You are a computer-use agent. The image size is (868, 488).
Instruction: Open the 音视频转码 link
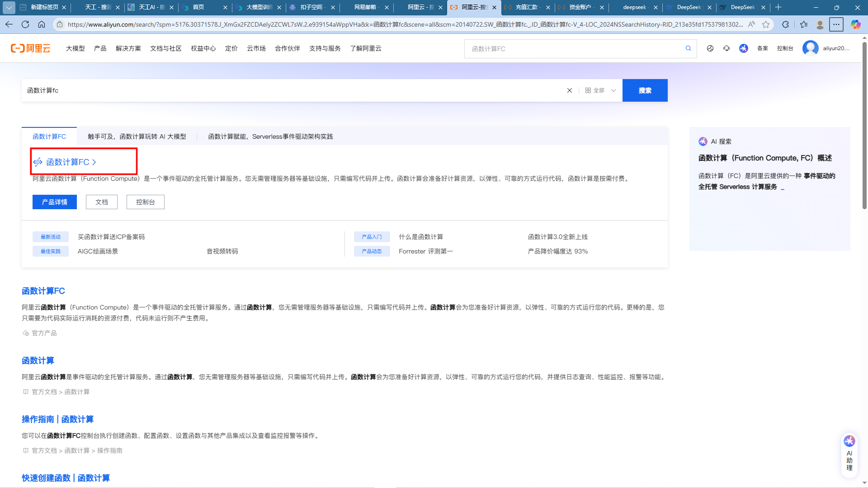222,251
